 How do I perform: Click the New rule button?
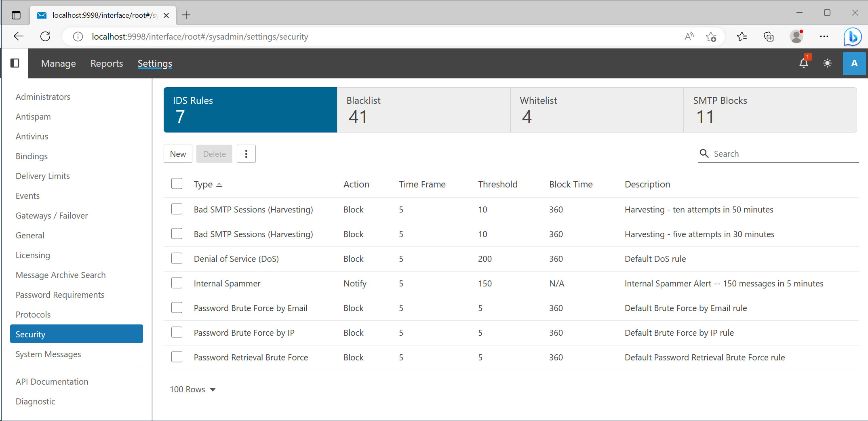[178, 154]
